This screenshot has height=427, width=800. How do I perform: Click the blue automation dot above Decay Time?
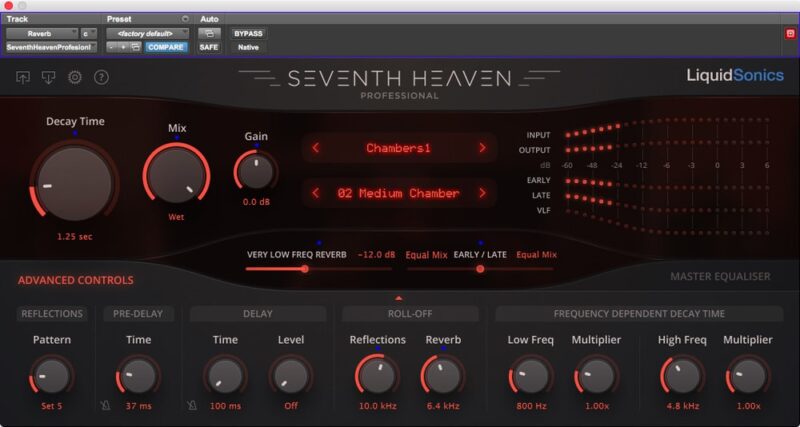click(x=75, y=133)
